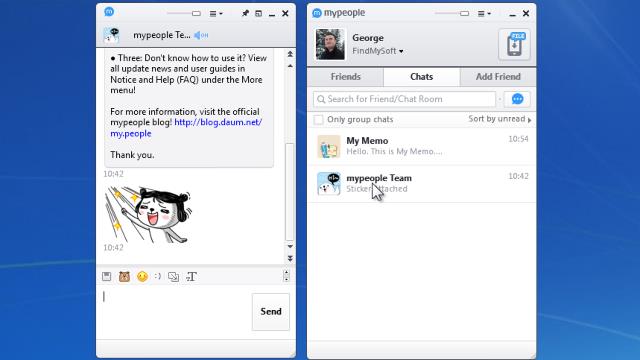Click the panda sticker in the chat
Image resolution: width=640 pixels, height=360 pixels.
coord(148,214)
